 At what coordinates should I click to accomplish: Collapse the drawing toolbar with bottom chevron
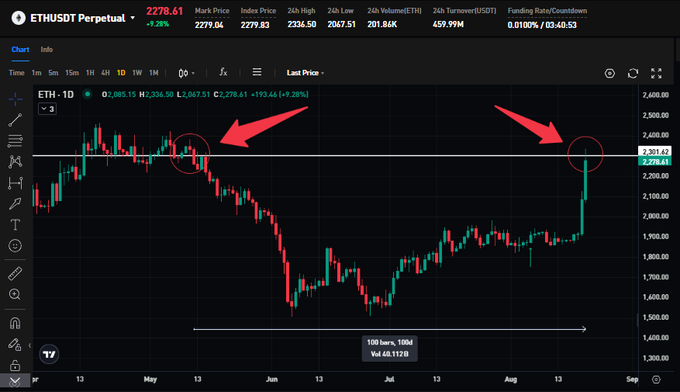(x=15, y=382)
